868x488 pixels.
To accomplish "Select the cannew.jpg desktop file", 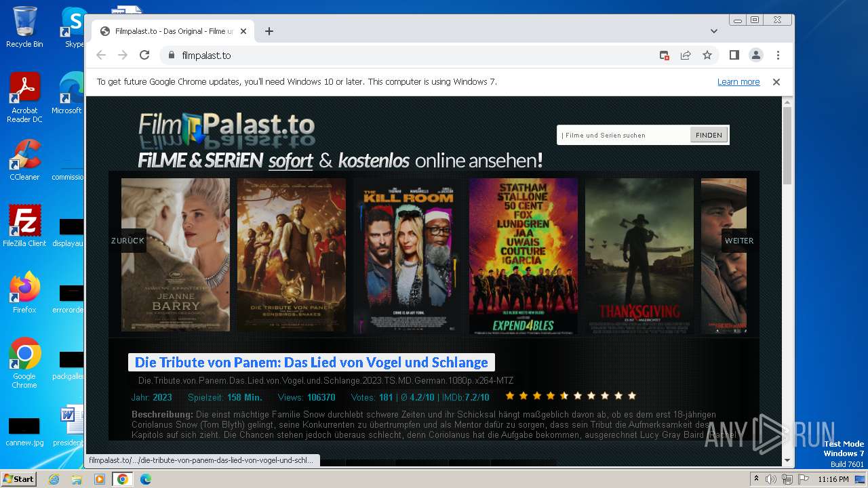I will (x=24, y=432).
